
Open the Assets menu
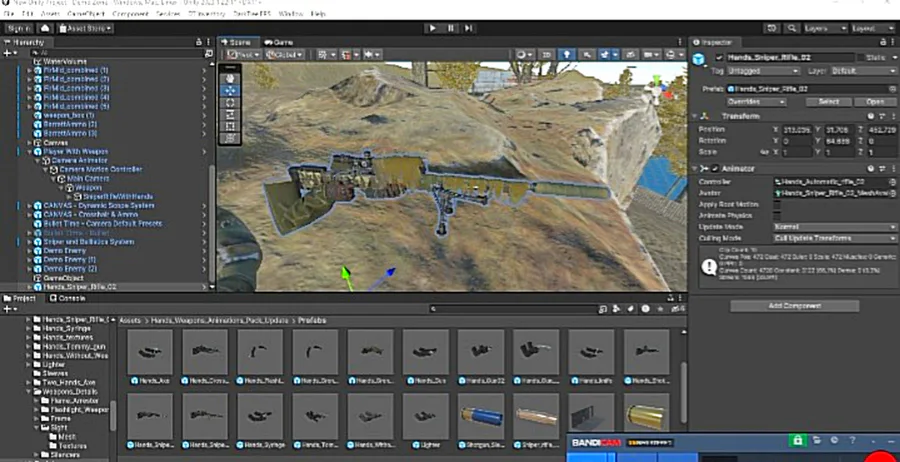(51, 13)
